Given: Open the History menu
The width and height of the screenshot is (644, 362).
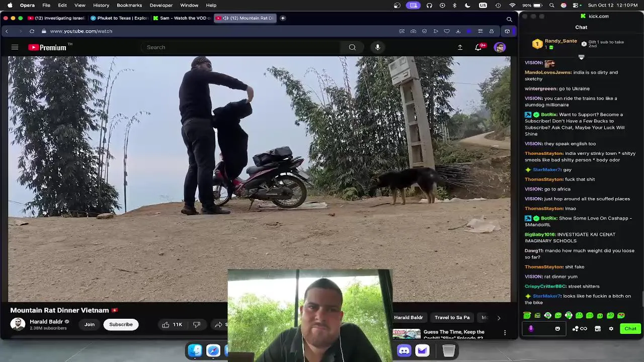Looking at the screenshot, I should pyautogui.click(x=101, y=6).
